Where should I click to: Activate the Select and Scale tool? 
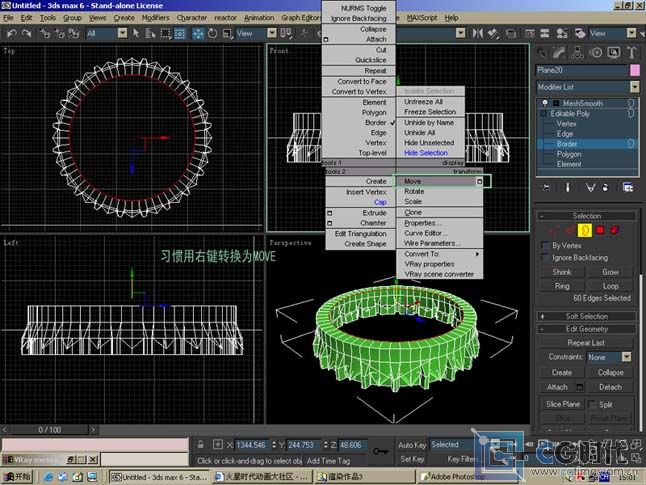227,33
